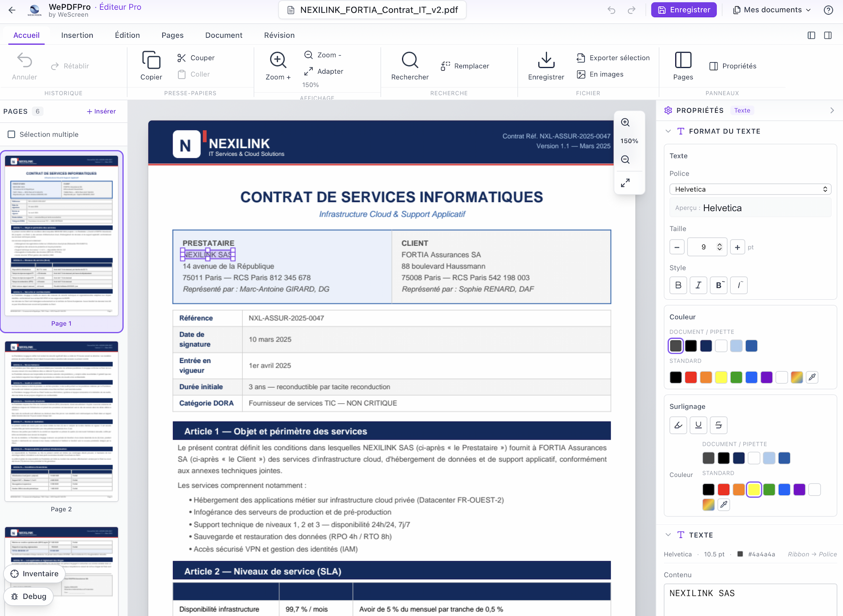The height and width of the screenshot is (616, 843).
Task: Open the Debug button
Action: point(29,597)
